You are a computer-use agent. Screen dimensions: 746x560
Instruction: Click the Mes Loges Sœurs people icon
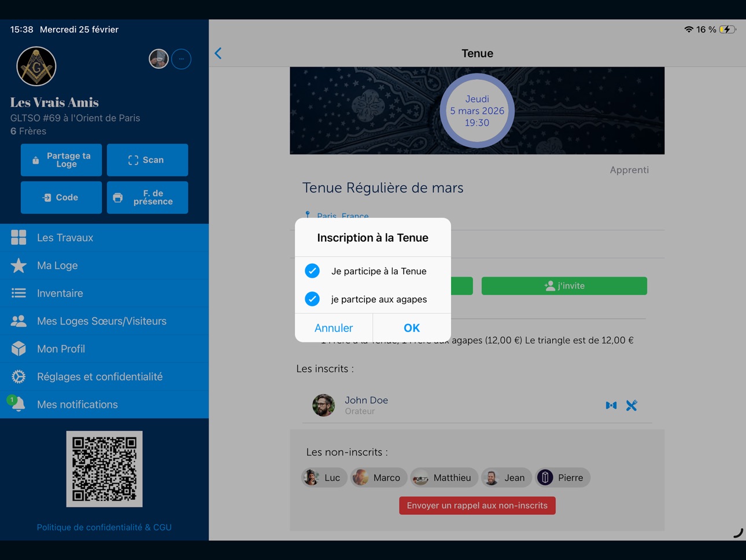[x=19, y=321]
